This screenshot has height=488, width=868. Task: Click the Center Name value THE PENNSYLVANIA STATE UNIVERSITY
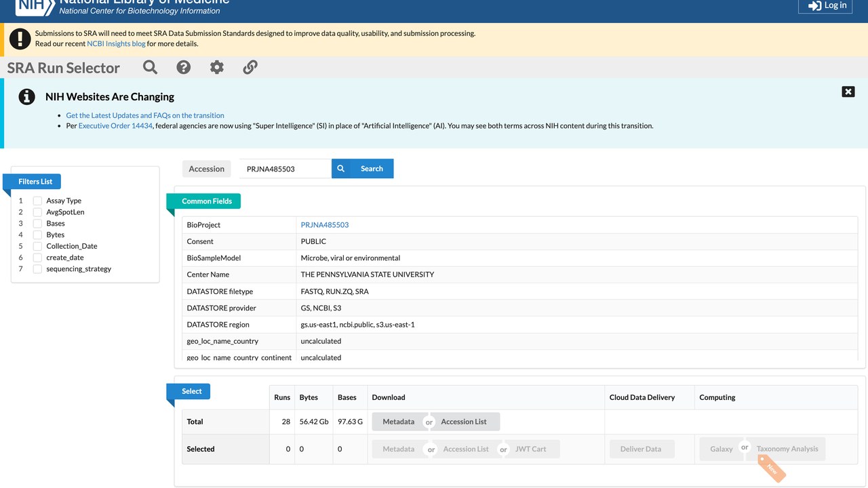coord(368,274)
